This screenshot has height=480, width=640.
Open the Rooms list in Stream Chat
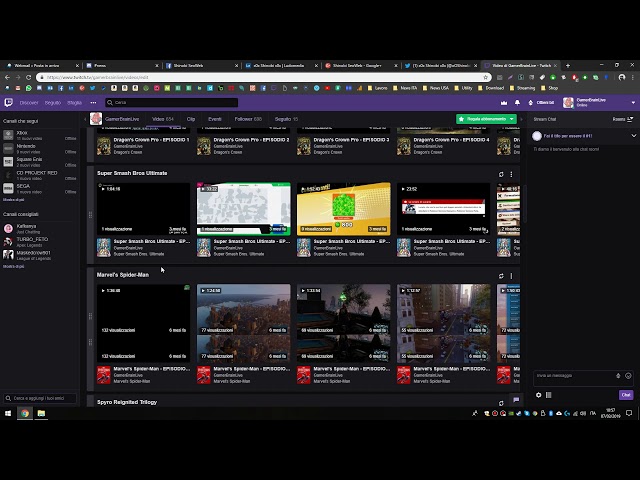tap(622, 119)
